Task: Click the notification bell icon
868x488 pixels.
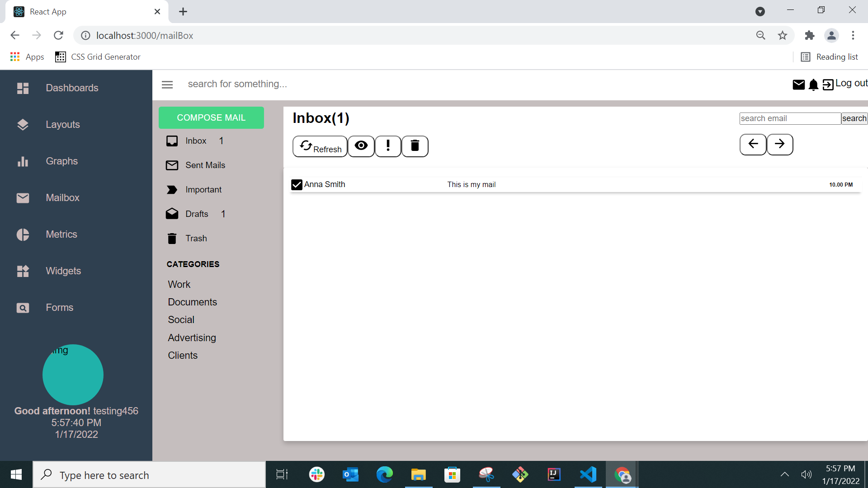Action: coord(813,84)
